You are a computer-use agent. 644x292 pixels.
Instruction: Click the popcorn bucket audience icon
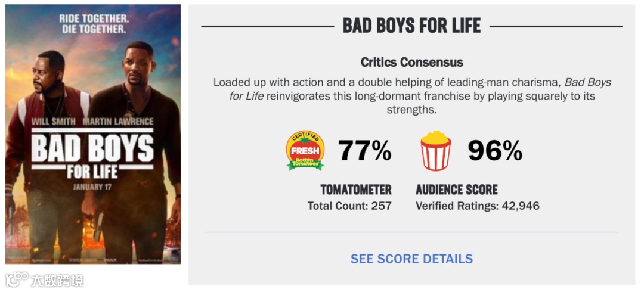click(x=435, y=151)
